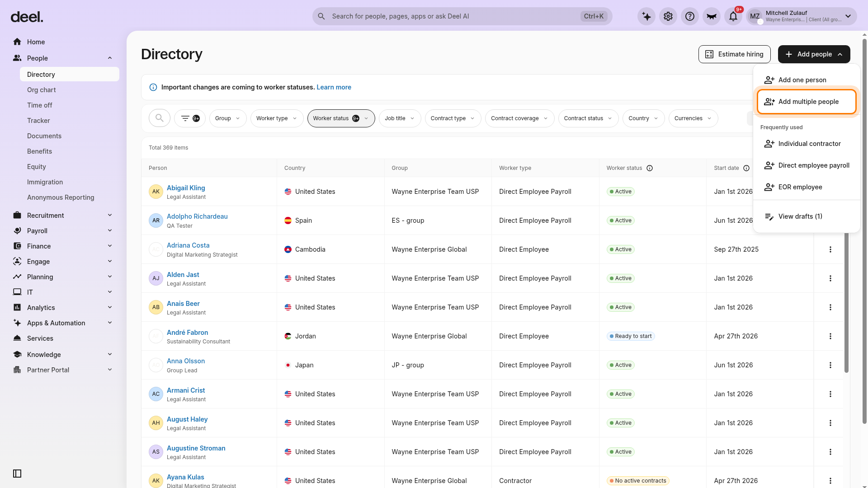Click the Estimate hiring button
Viewport: 868px width, 488px height.
click(734, 54)
